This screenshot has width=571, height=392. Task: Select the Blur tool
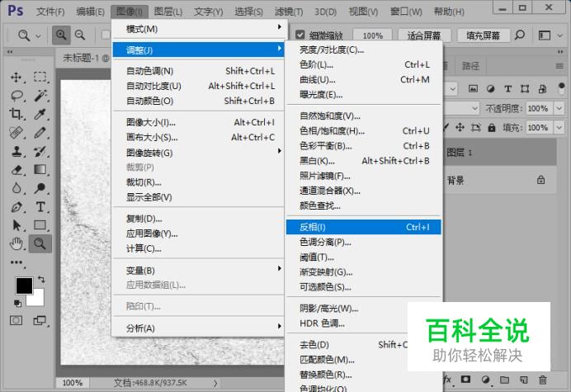(x=16, y=188)
